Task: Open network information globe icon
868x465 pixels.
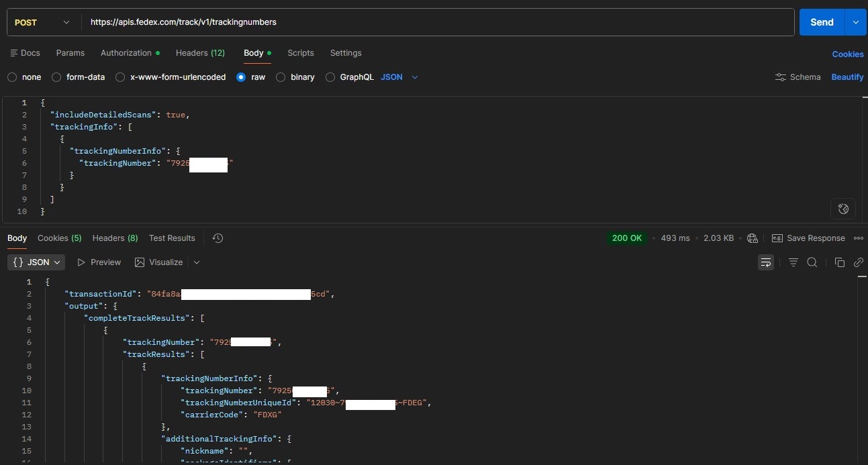Action: point(753,238)
